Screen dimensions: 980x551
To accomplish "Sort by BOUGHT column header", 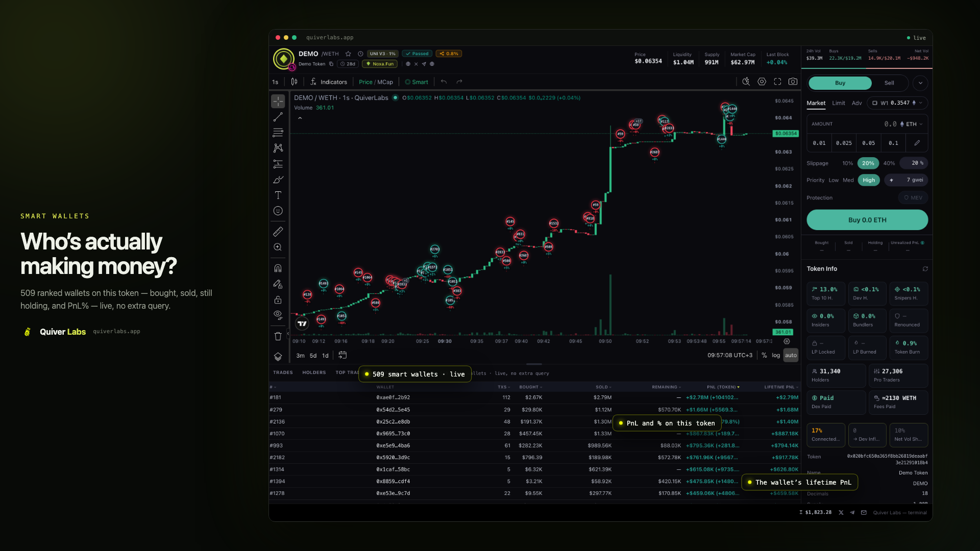I will 530,387.
